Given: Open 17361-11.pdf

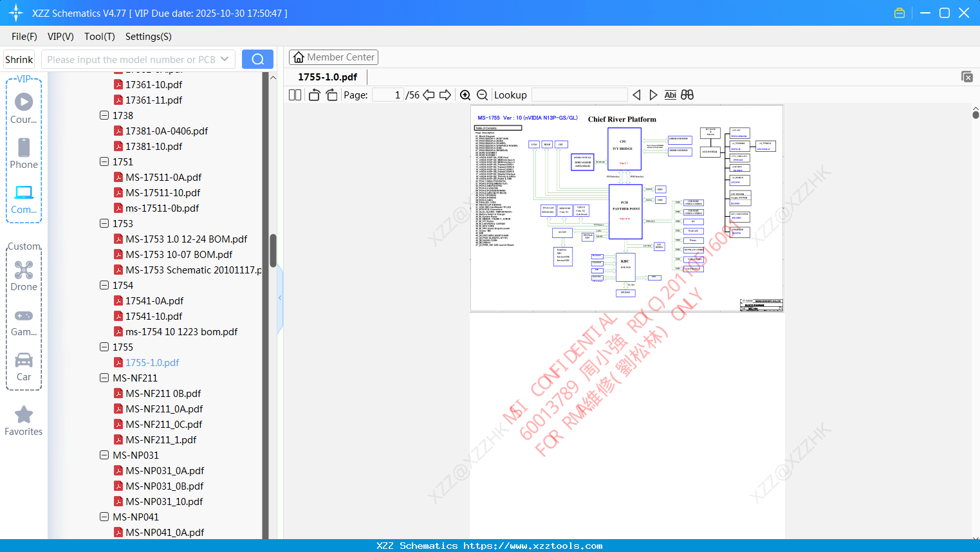Looking at the screenshot, I should pyautogui.click(x=154, y=100).
